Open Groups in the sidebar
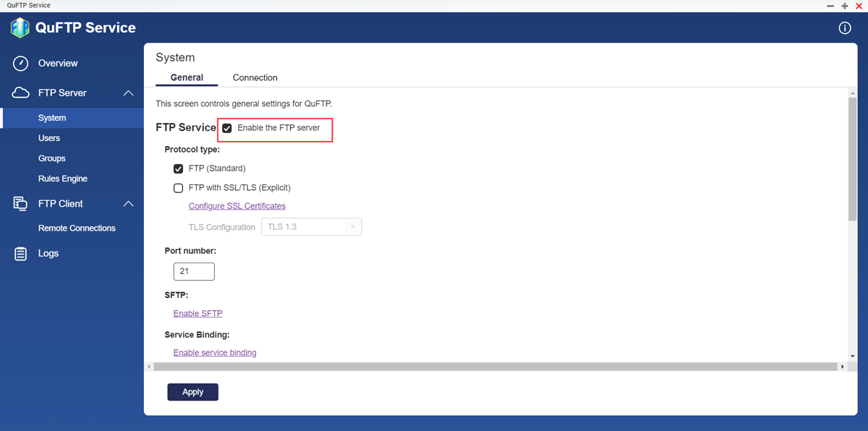This screenshot has width=868, height=431. click(x=52, y=158)
